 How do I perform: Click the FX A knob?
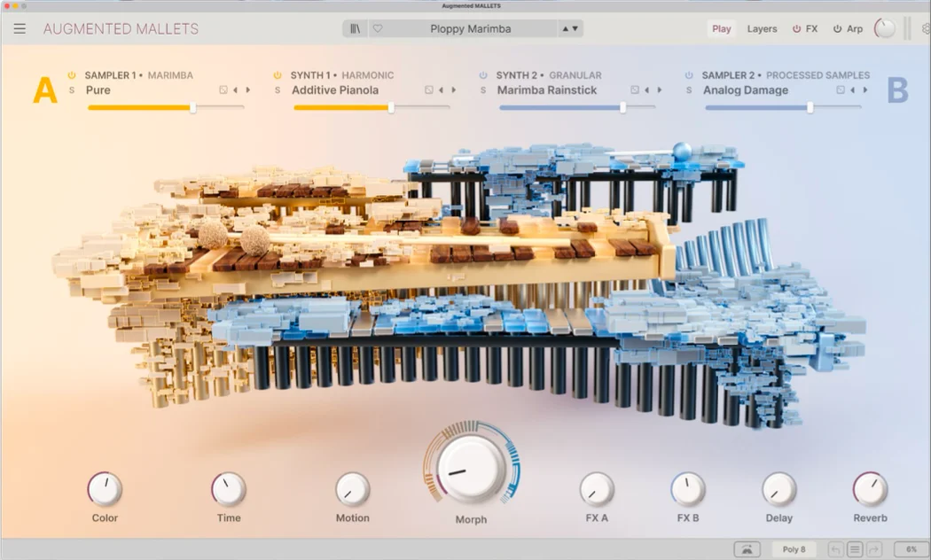pos(597,489)
